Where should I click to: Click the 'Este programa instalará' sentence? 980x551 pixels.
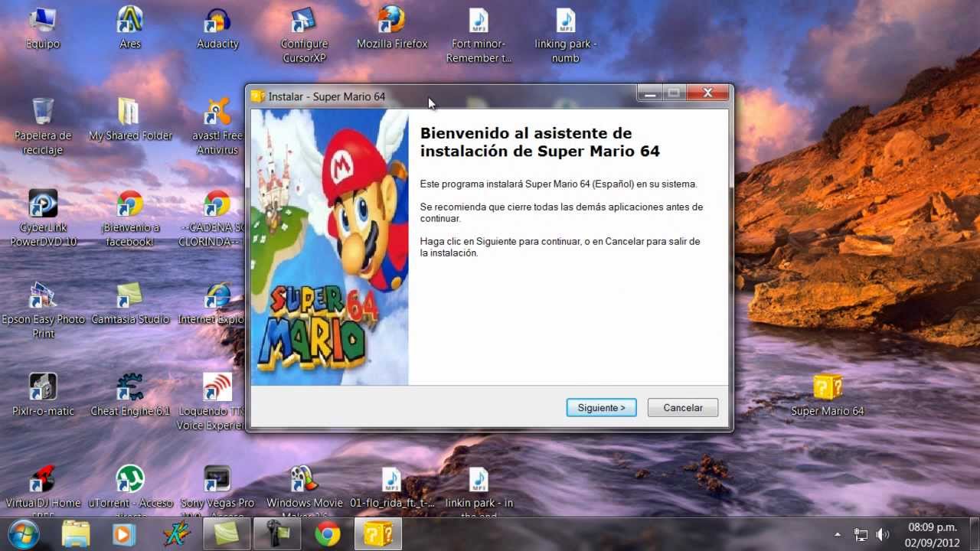[x=559, y=184]
